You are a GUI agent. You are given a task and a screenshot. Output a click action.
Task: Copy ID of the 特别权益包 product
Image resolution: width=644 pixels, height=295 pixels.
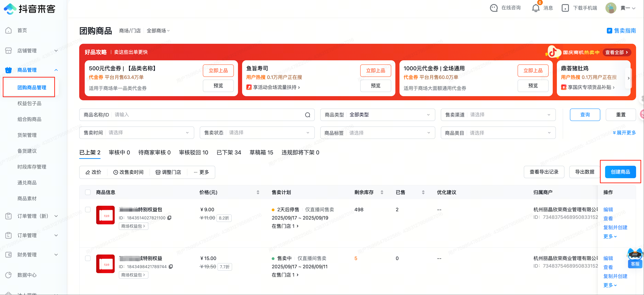169,218
